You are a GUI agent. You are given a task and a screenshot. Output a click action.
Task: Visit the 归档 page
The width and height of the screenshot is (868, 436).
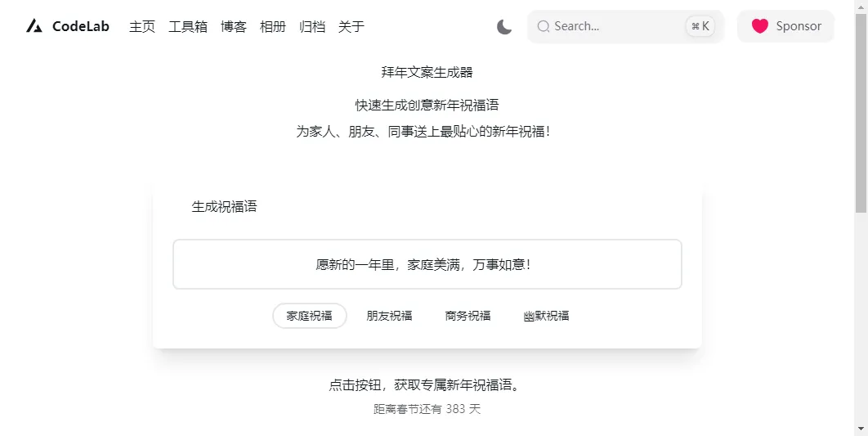[312, 26]
